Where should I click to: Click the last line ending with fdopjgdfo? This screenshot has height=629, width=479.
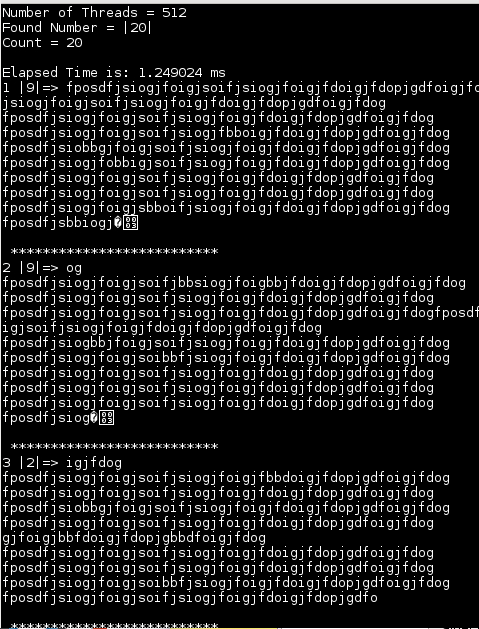[190, 598]
